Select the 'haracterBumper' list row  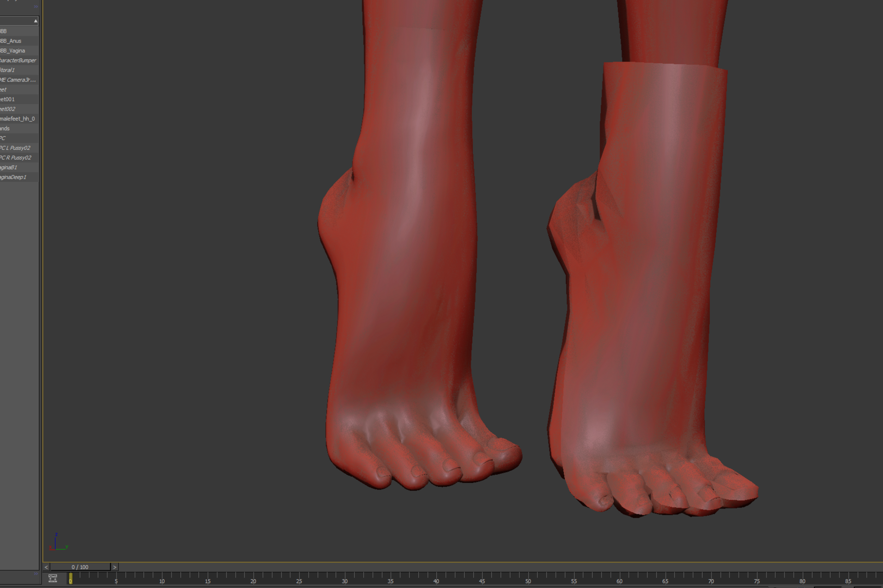[x=19, y=60]
